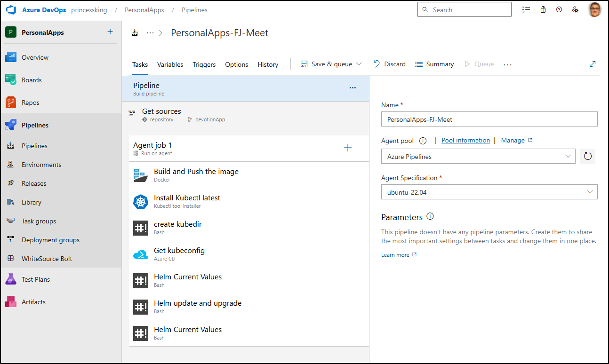This screenshot has width=609, height=364.
Task: Select the Build and Push the image task
Action: pyautogui.click(x=248, y=175)
